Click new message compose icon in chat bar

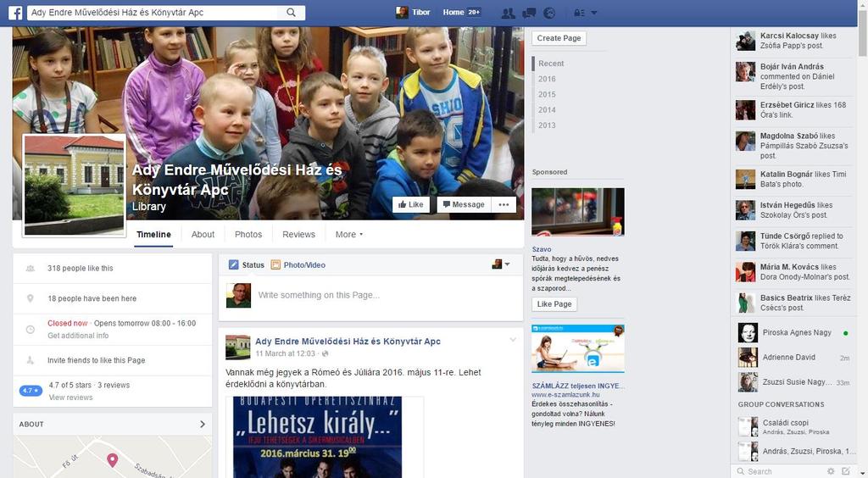(x=845, y=471)
